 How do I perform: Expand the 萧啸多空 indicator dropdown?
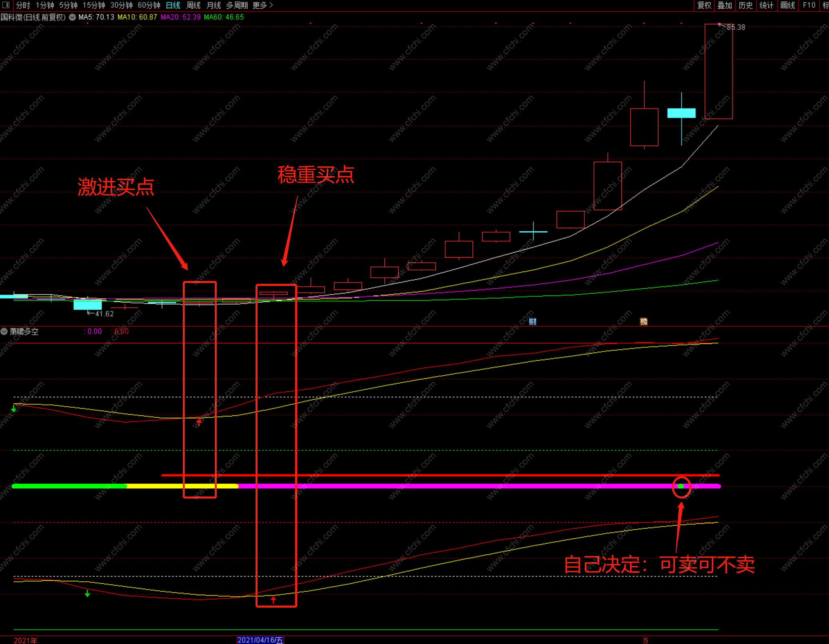click(4, 331)
